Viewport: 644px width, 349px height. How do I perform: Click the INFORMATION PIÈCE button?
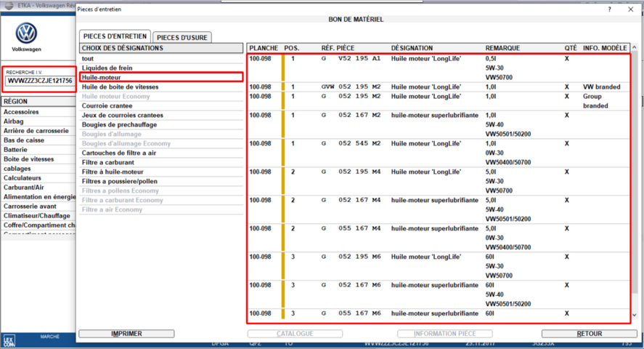pos(445,334)
